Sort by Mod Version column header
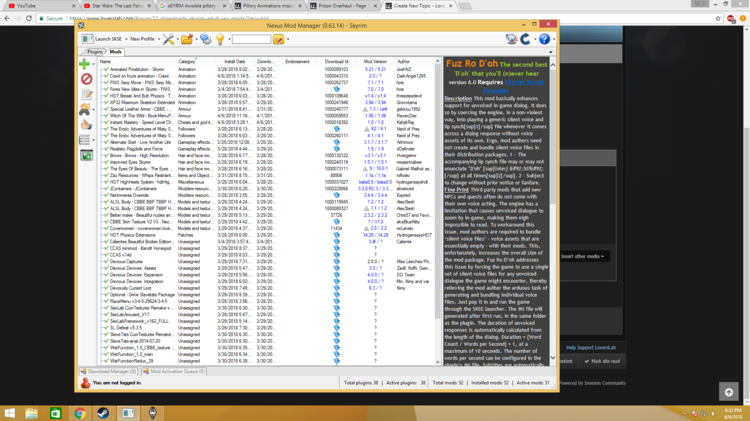750x421 pixels. (375, 62)
